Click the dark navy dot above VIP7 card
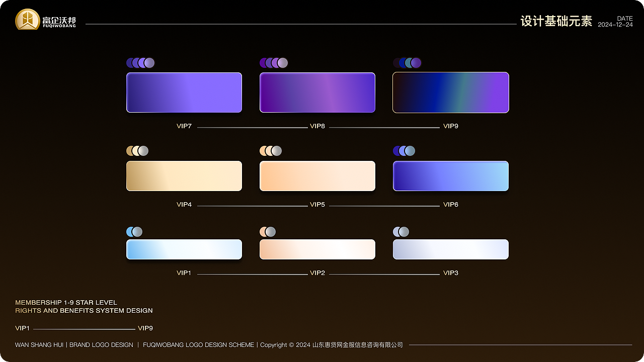The width and height of the screenshot is (644, 362). (x=130, y=63)
